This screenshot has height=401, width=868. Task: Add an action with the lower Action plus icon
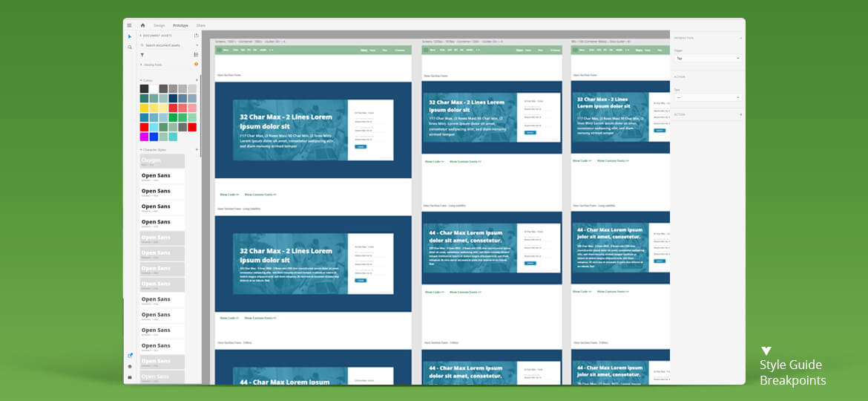(x=740, y=114)
